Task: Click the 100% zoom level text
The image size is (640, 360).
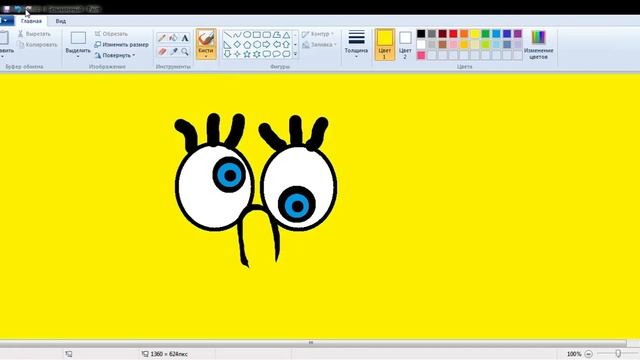Action: pos(574,354)
